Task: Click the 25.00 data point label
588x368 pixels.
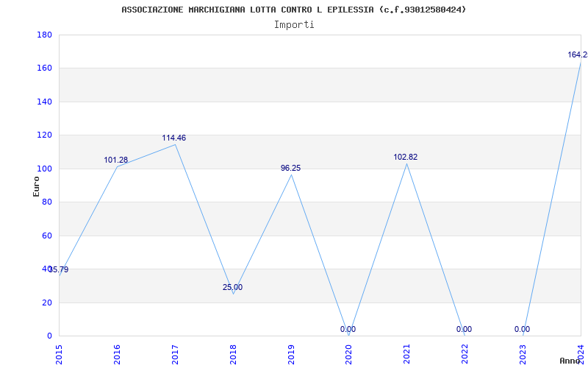Action: click(232, 287)
